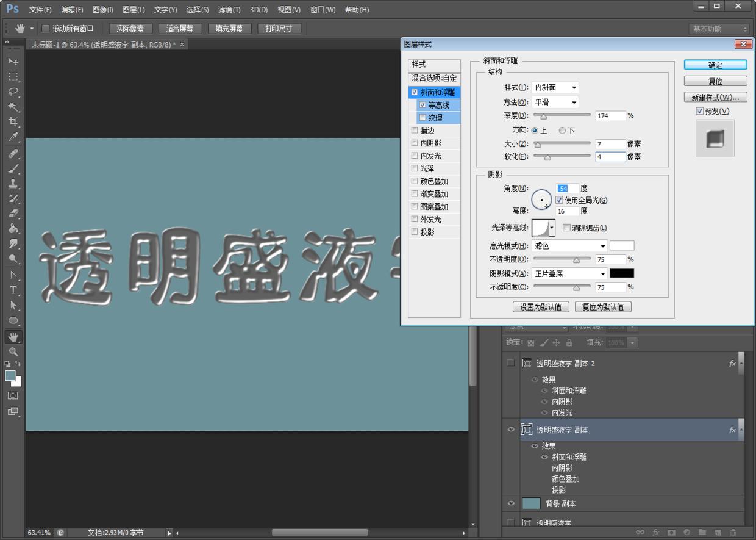Click the 新建样式 button
Viewport: 756px width, 540px height.
click(x=715, y=96)
